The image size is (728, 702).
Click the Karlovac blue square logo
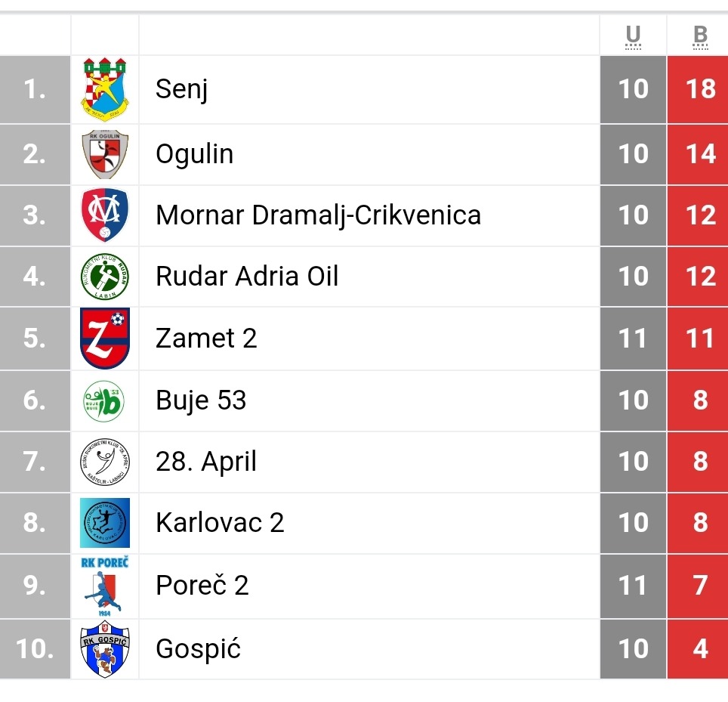tap(105, 522)
